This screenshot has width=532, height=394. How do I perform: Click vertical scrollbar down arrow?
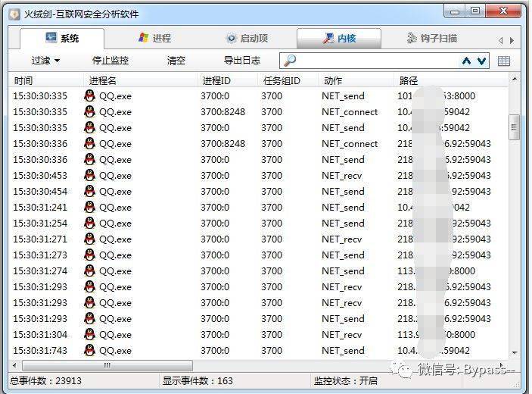coord(515,353)
